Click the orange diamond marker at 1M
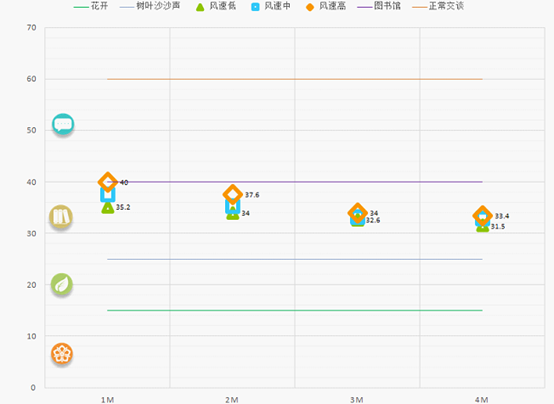The height and width of the screenshot is (404, 554). coord(107,182)
